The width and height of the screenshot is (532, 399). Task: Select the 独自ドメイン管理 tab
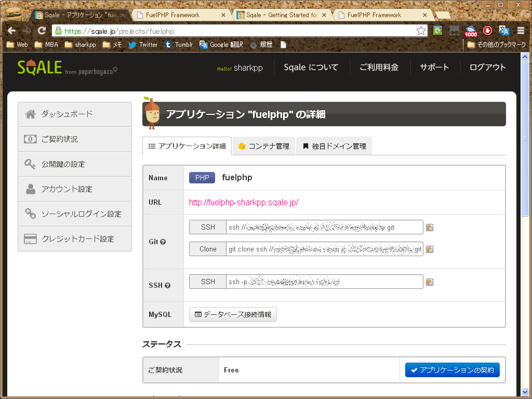pyautogui.click(x=334, y=146)
